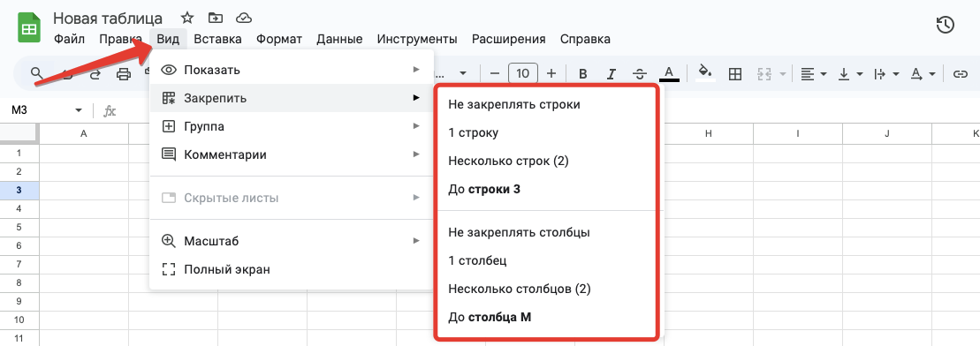
Task: Click the merge cells icon
Action: pos(765,73)
